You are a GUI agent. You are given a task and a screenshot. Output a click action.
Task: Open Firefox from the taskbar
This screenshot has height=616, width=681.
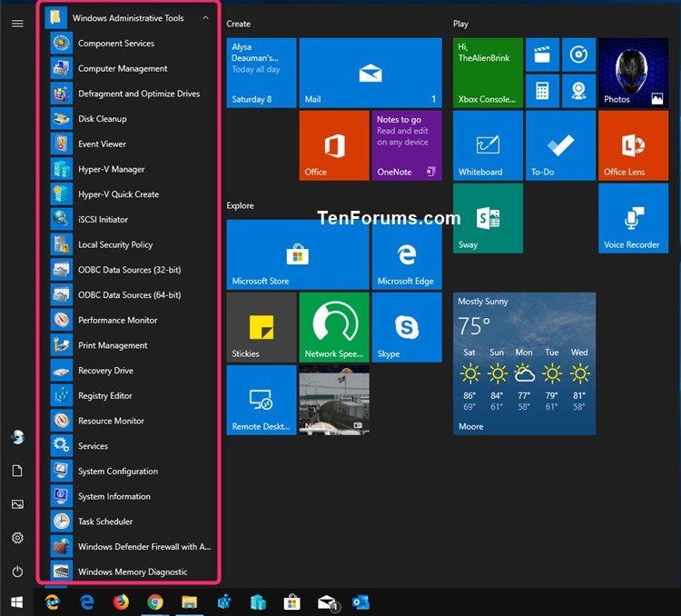point(121,602)
